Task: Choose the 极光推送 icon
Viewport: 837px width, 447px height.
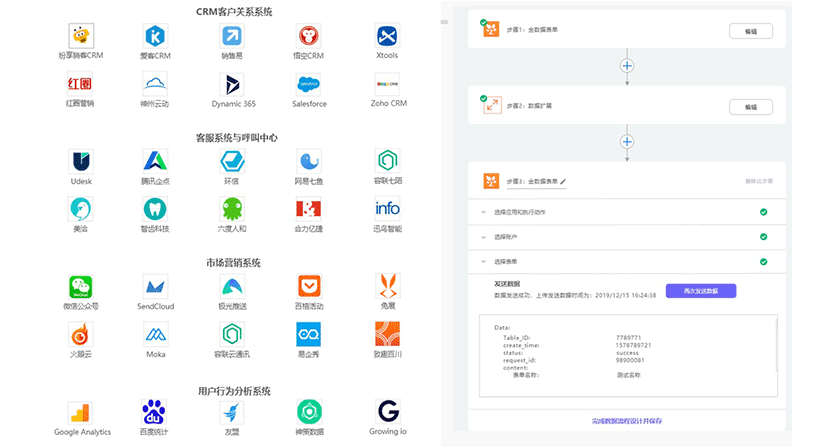Action: click(232, 287)
